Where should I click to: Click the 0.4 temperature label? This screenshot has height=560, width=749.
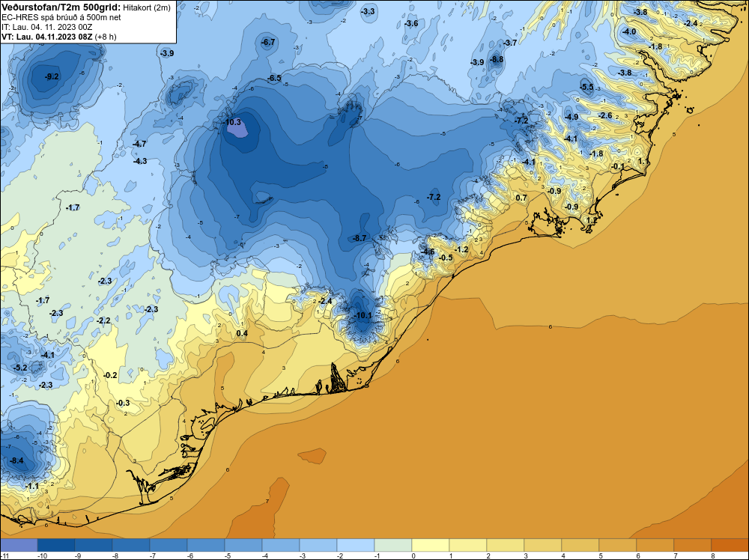click(x=242, y=333)
